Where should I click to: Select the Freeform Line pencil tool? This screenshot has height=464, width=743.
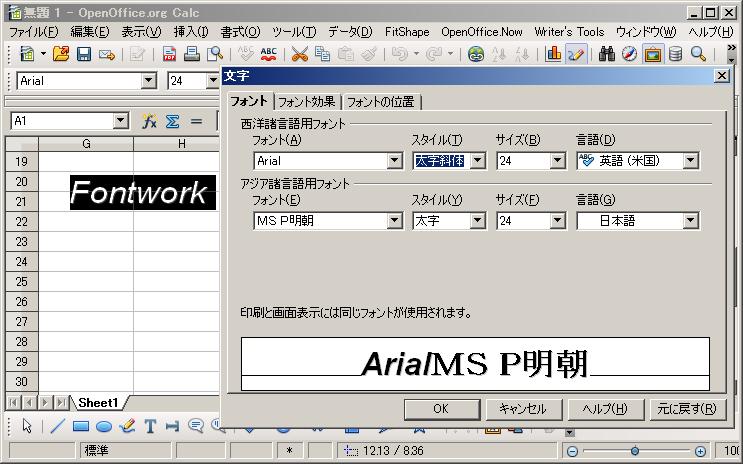tap(127, 426)
